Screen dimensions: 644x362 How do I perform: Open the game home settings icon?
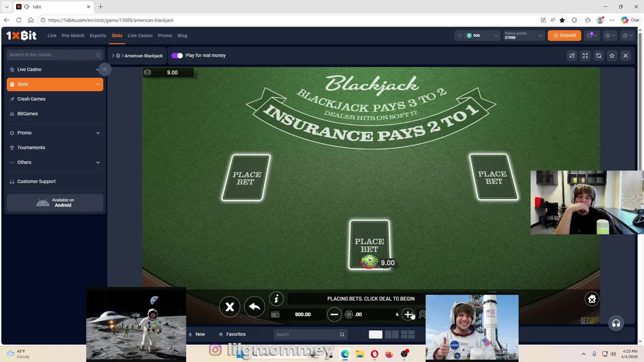tap(592, 299)
